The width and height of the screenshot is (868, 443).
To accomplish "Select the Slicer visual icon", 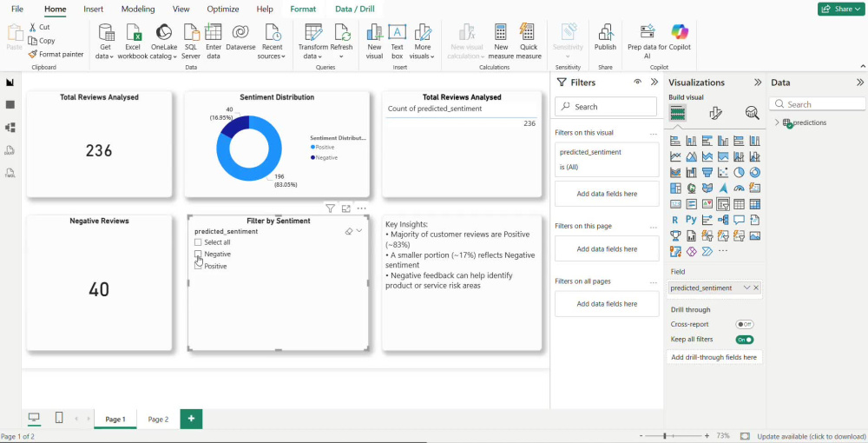I will click(723, 204).
